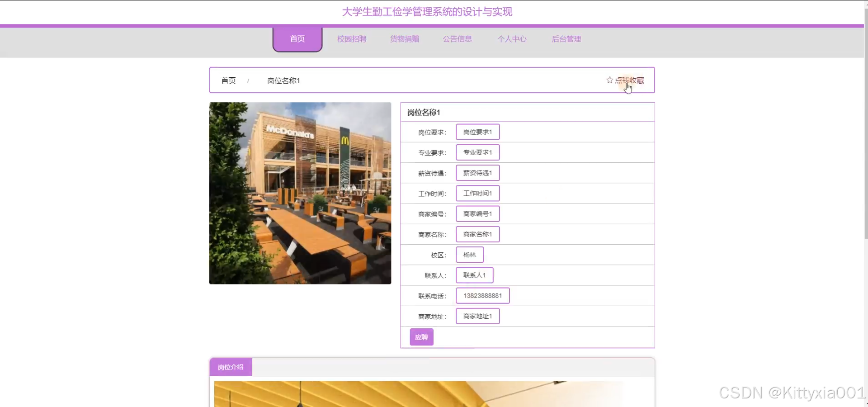Click the 商家地址1 value box
This screenshot has height=407, width=868.
click(477, 316)
